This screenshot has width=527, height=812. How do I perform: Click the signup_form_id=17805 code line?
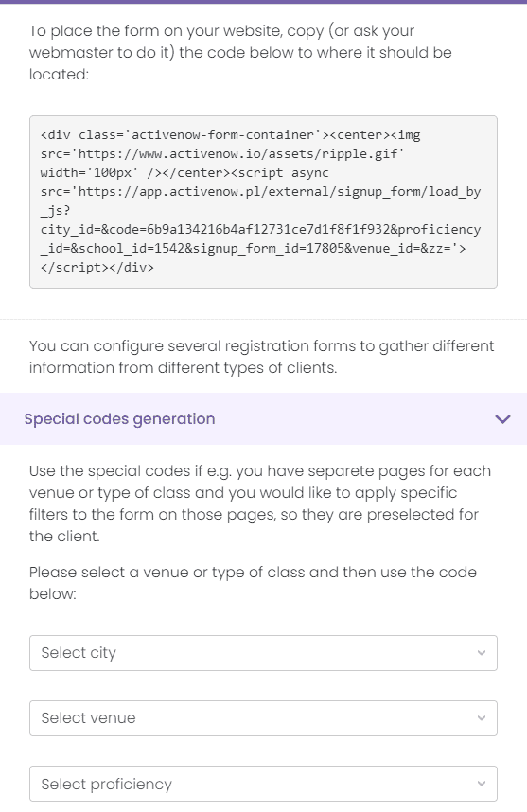(x=253, y=249)
